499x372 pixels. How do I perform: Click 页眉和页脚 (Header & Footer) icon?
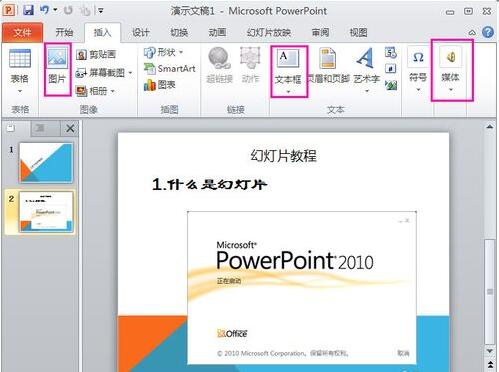point(328,58)
